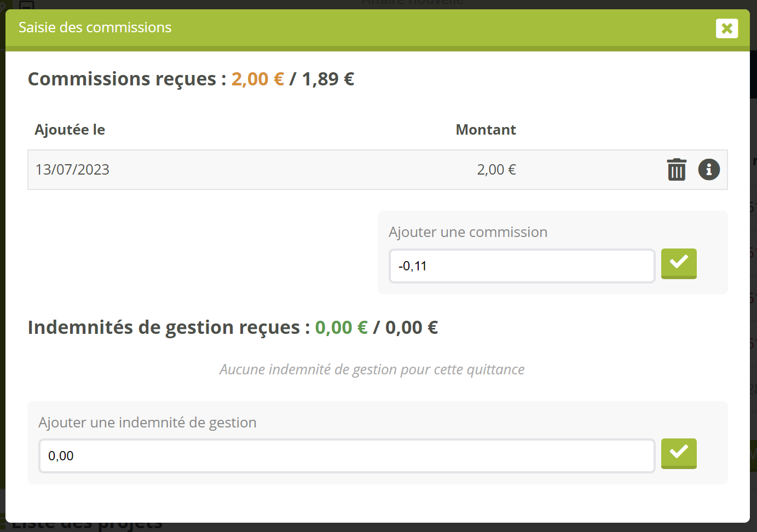Screen dimensions: 757x532
Task: Select the 13/07/2023 date cell
Action: click(72, 170)
